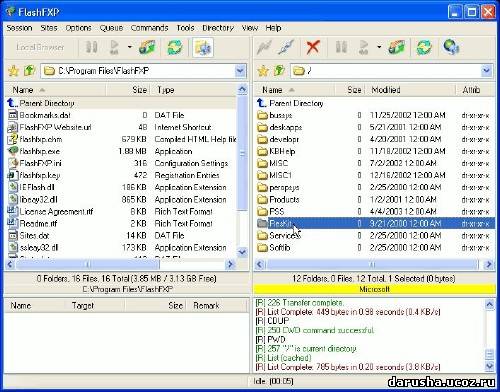
Task: Sort remote list by Name column
Action: click(295, 90)
